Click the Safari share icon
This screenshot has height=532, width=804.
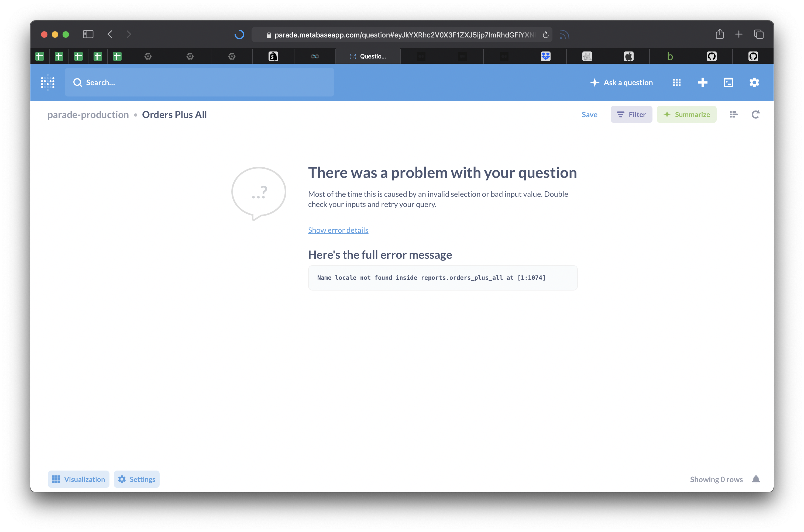[720, 34]
